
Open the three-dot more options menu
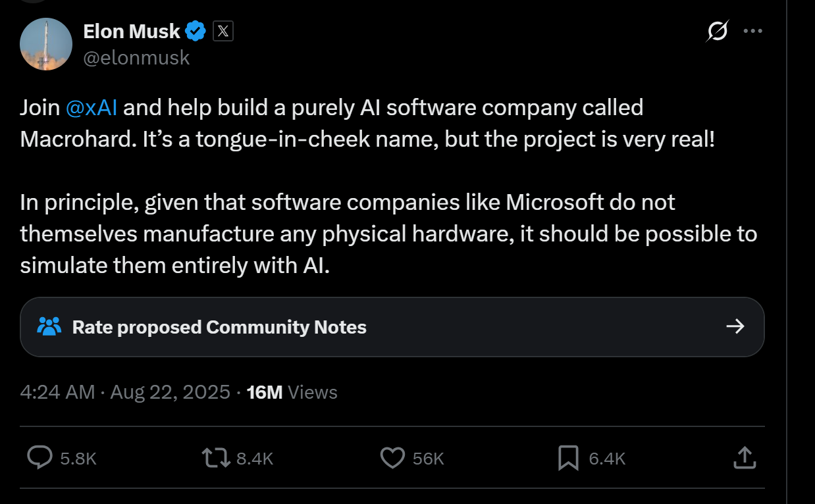pos(752,31)
